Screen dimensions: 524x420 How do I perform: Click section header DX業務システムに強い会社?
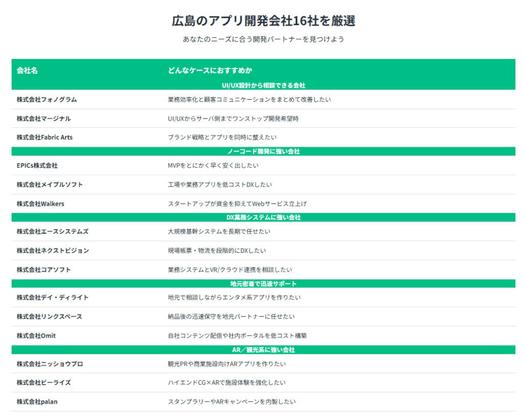264,217
